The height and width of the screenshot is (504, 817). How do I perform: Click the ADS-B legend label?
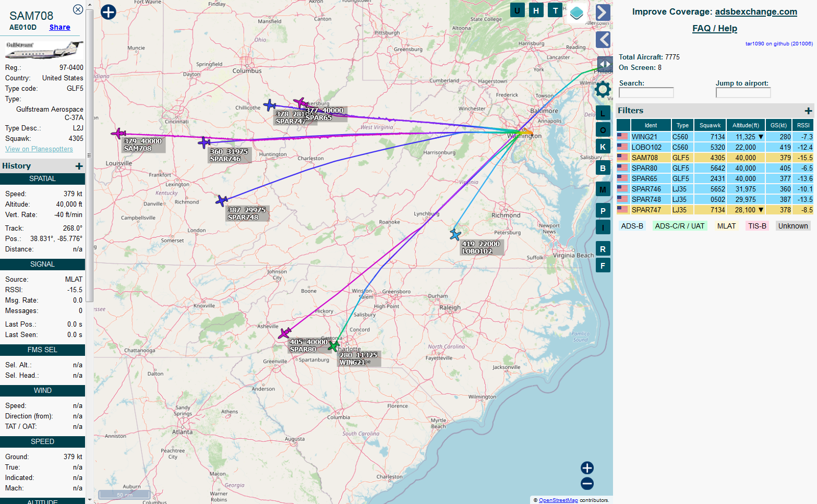tap(632, 226)
